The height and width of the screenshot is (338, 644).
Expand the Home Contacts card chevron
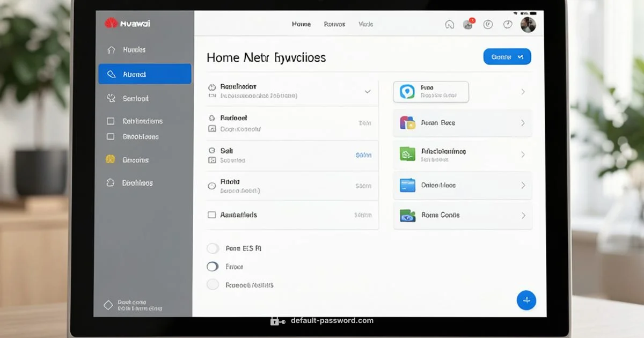pyautogui.click(x=523, y=216)
